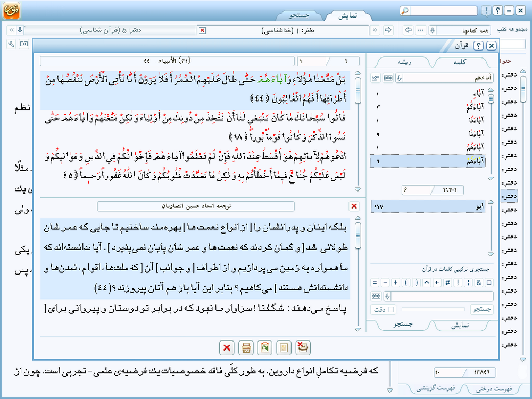Insert the minus operator in combined search
532x399 pixels.
(385, 282)
